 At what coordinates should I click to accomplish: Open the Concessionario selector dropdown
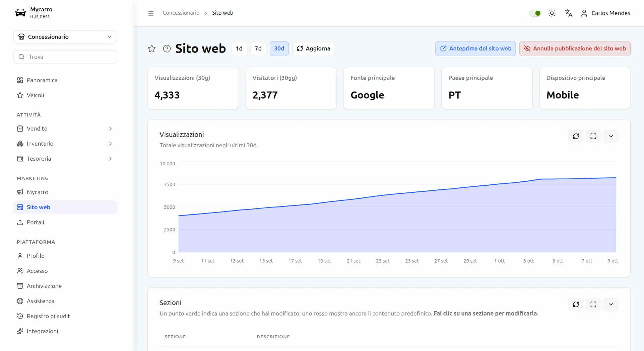[x=65, y=37]
